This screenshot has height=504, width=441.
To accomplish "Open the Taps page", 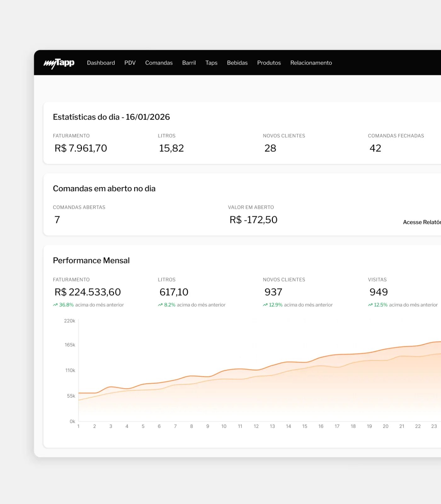I will tap(211, 63).
